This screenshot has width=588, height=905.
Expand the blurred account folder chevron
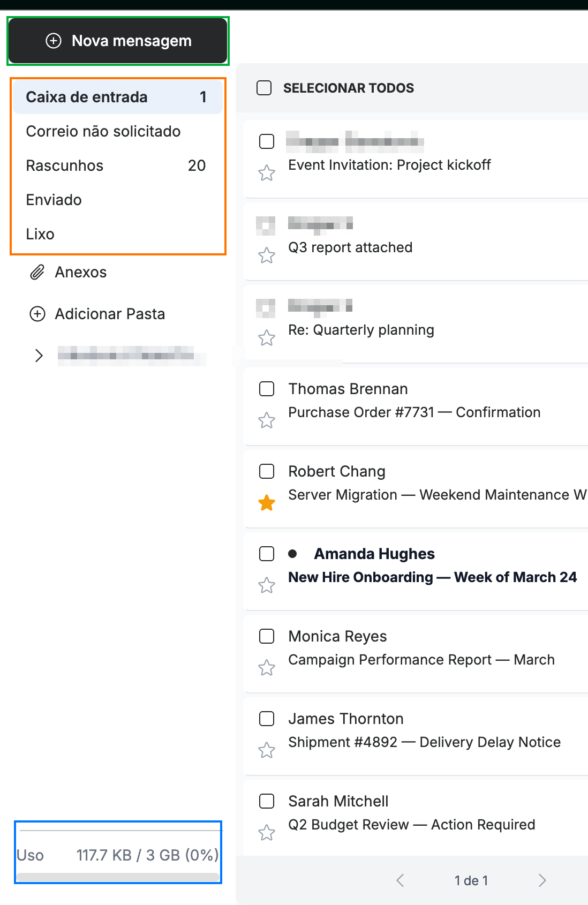click(x=39, y=356)
